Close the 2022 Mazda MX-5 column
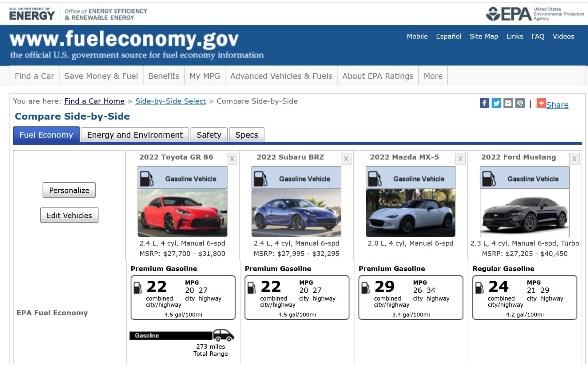The image size is (588, 371). point(460,159)
